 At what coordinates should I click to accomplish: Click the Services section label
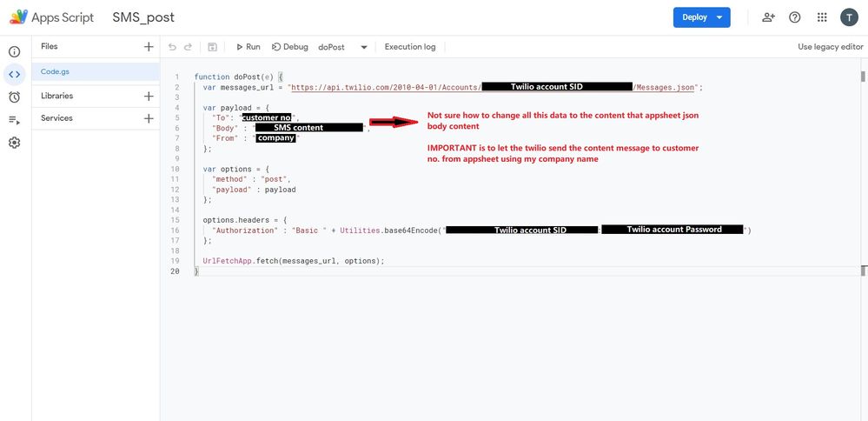(x=56, y=118)
